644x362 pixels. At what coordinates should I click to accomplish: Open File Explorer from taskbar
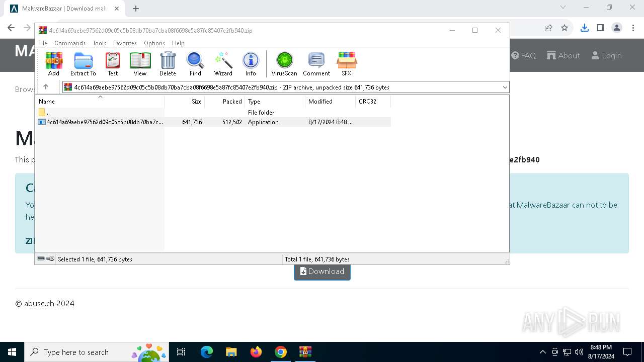(x=231, y=352)
